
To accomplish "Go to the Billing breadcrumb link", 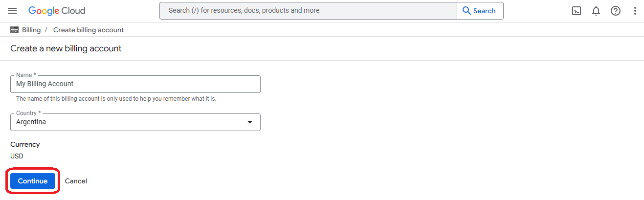I will (x=31, y=30).
